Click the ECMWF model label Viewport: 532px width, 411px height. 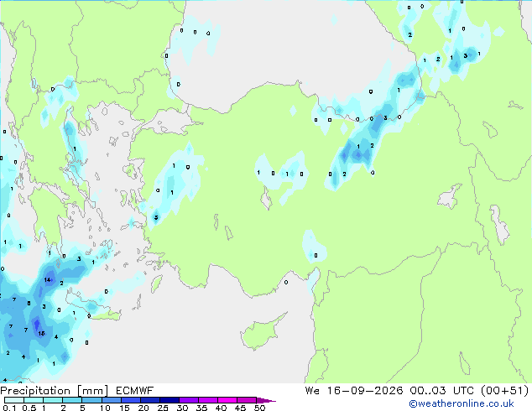click(x=135, y=391)
